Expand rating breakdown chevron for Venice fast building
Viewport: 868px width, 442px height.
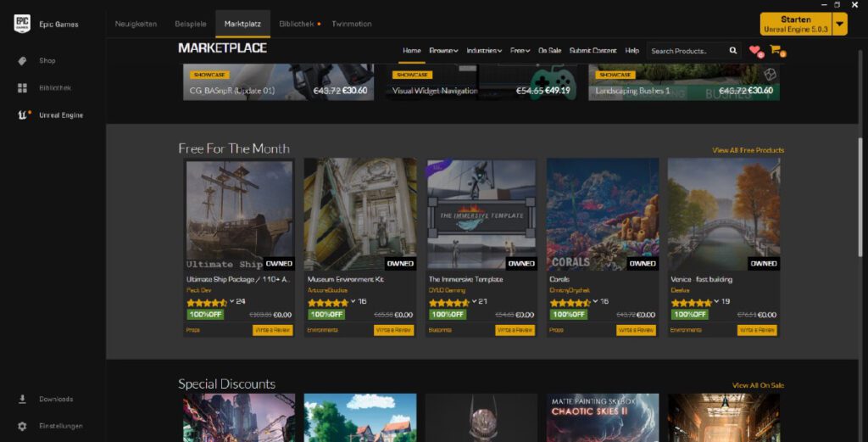click(716, 301)
